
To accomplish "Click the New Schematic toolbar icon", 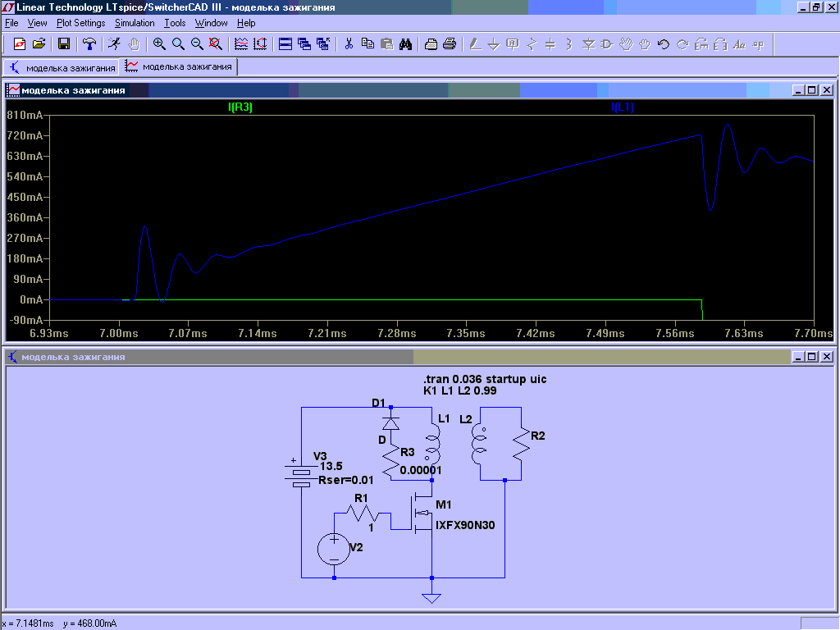I will 20,44.
